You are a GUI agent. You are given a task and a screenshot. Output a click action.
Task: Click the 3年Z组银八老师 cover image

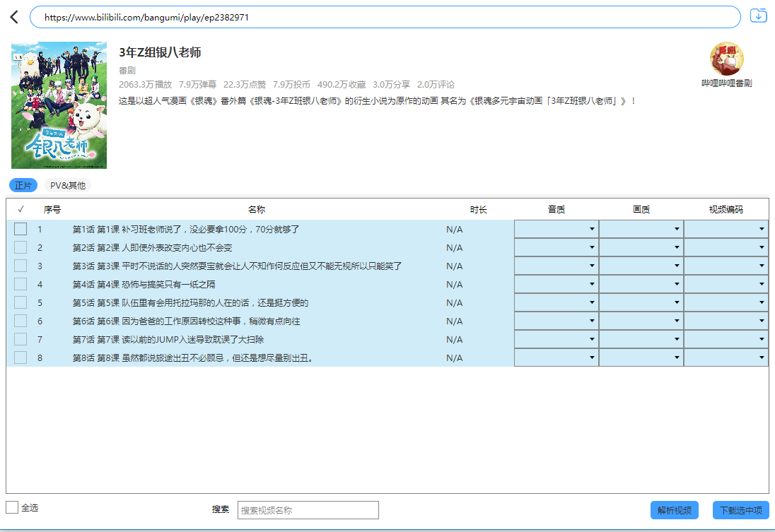[x=59, y=105]
